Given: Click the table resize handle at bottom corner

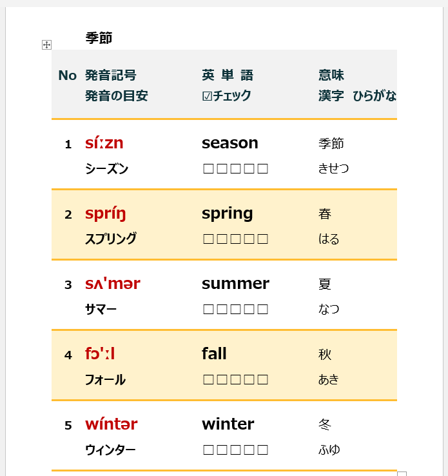Looking at the screenshot, I should [402, 474].
